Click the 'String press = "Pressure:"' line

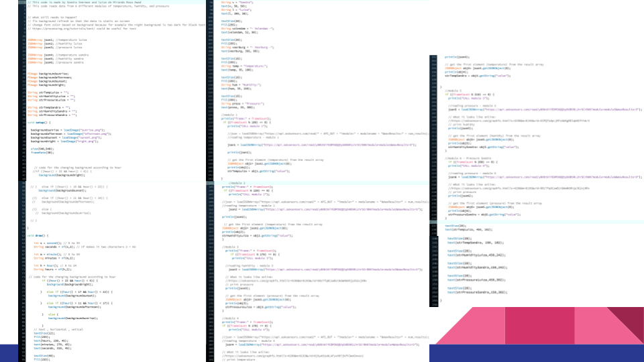coord(242,104)
